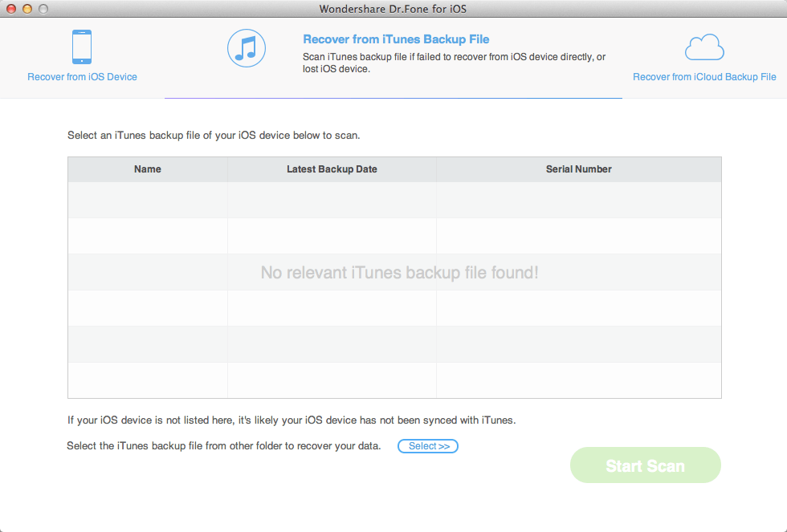Image resolution: width=787 pixels, height=532 pixels.
Task: Click the Latest Backup Date column header
Action: point(332,169)
